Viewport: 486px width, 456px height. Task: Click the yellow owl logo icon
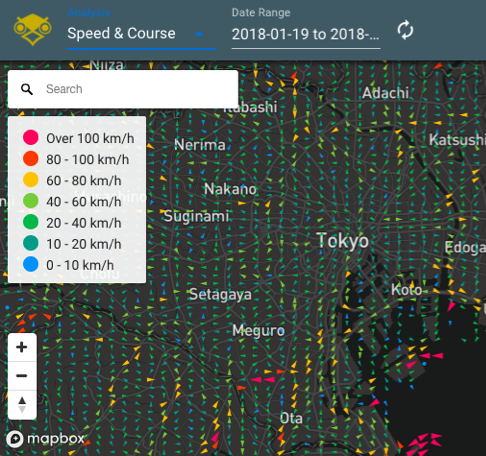click(32, 30)
